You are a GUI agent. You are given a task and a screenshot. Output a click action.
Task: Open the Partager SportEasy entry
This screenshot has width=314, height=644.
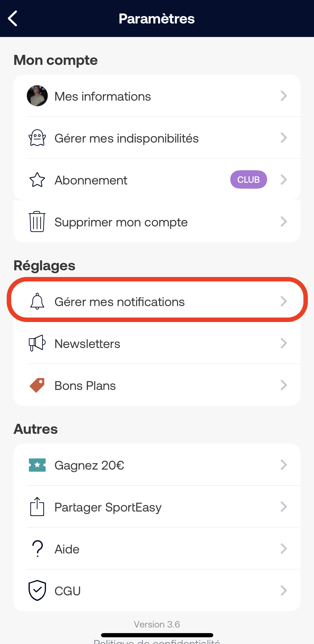tap(157, 506)
